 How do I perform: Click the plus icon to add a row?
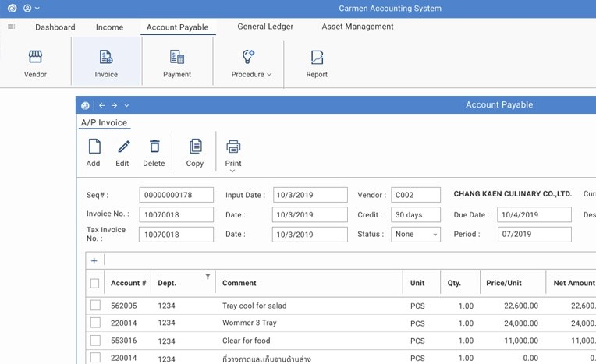[x=94, y=260]
